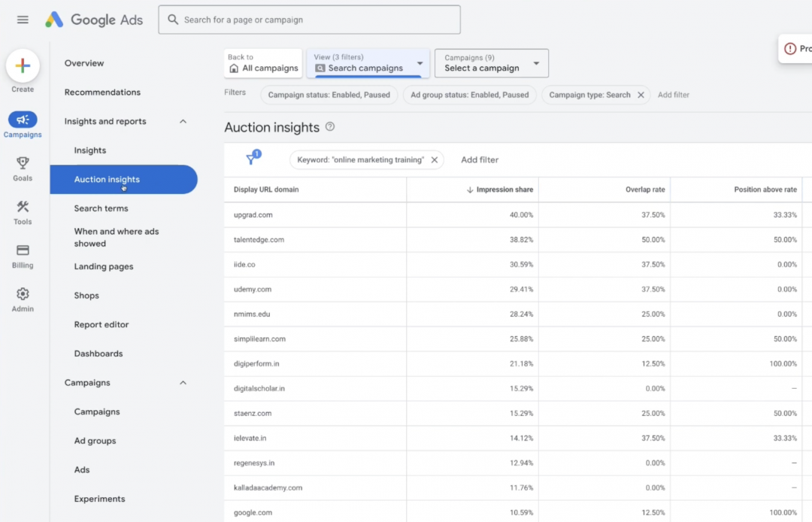Remove Campaign type: Search filter
The width and height of the screenshot is (812, 522).
point(641,95)
